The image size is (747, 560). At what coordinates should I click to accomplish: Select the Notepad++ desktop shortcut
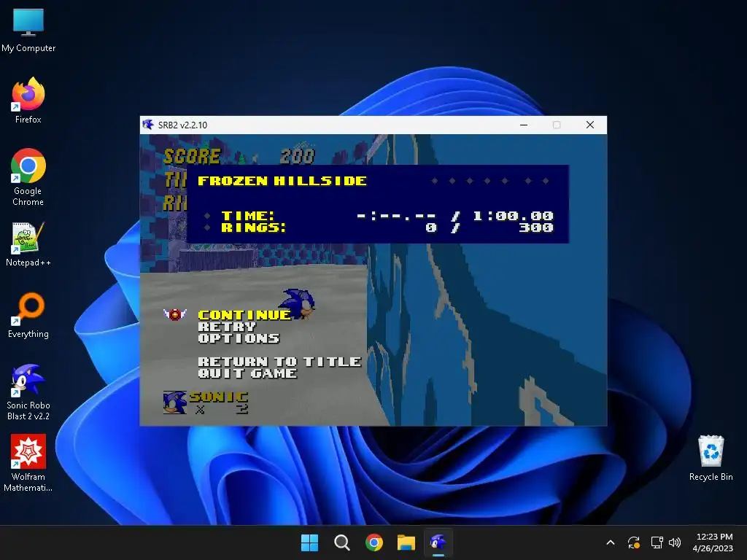point(28,244)
